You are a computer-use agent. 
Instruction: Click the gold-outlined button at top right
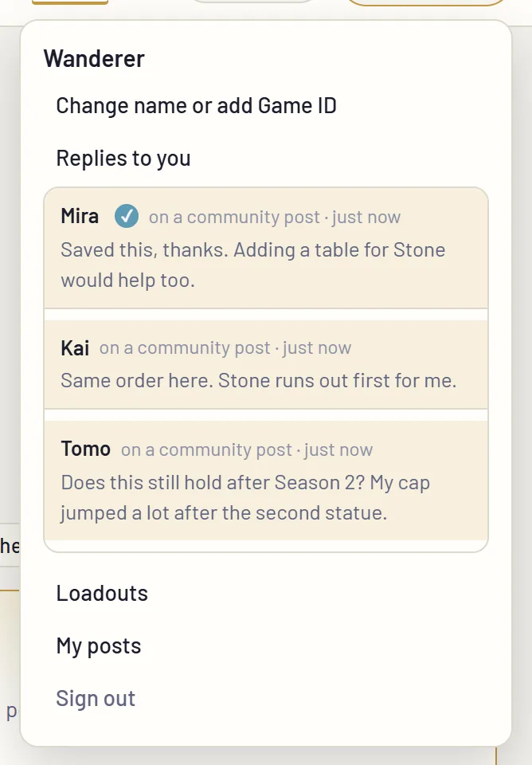[426, 3]
